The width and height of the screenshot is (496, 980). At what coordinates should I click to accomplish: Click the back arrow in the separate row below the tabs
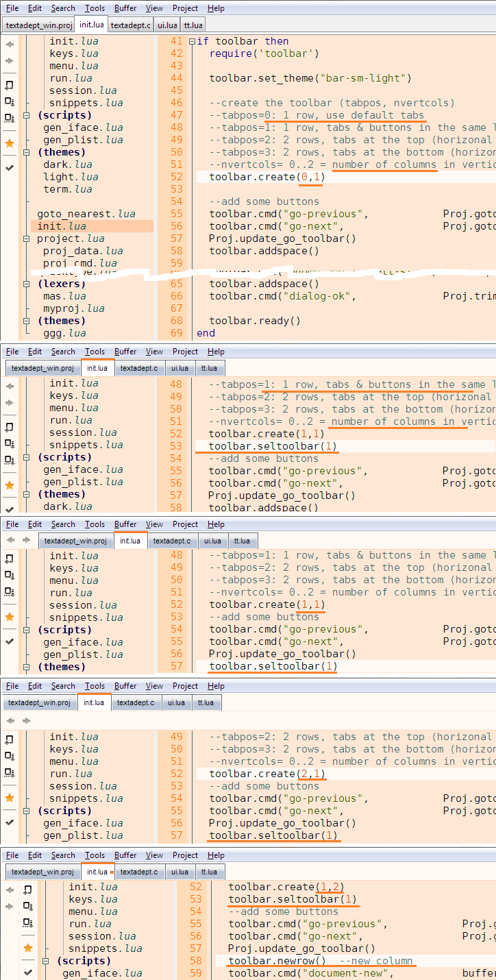[x=10, y=720]
